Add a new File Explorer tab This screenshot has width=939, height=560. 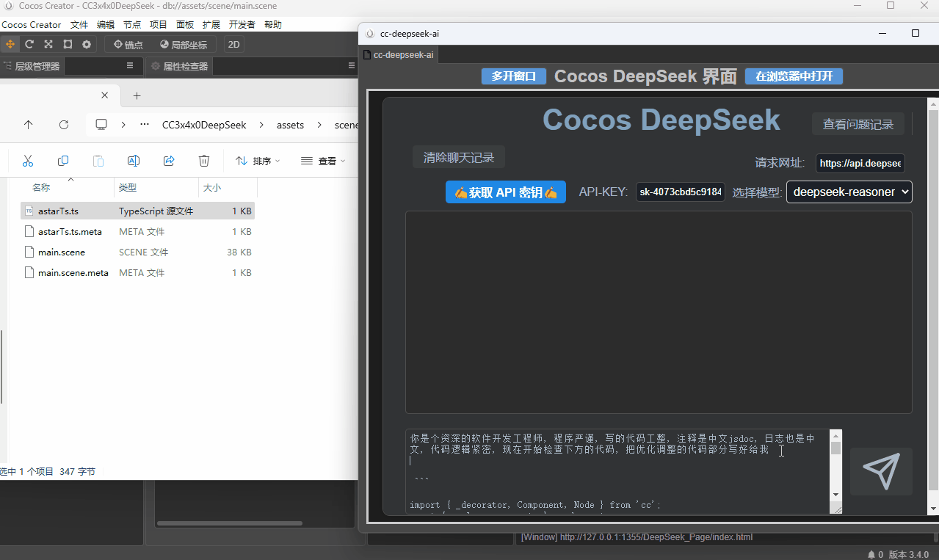(x=137, y=95)
